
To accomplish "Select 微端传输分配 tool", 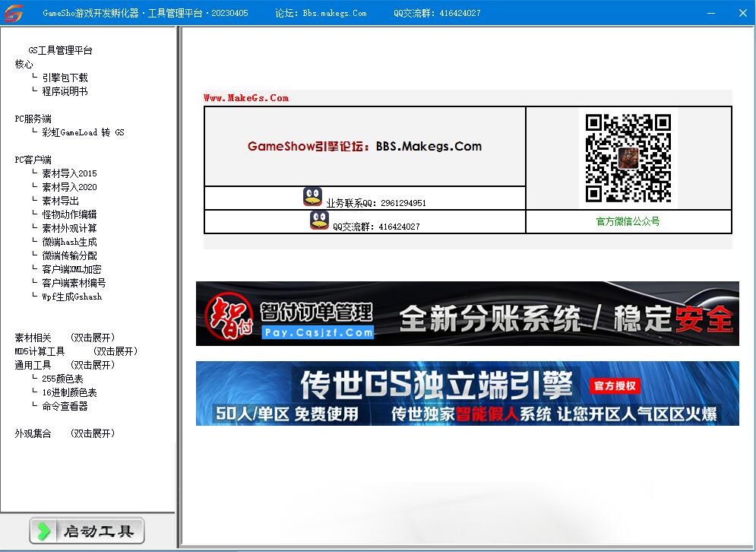I will pyautogui.click(x=69, y=255).
